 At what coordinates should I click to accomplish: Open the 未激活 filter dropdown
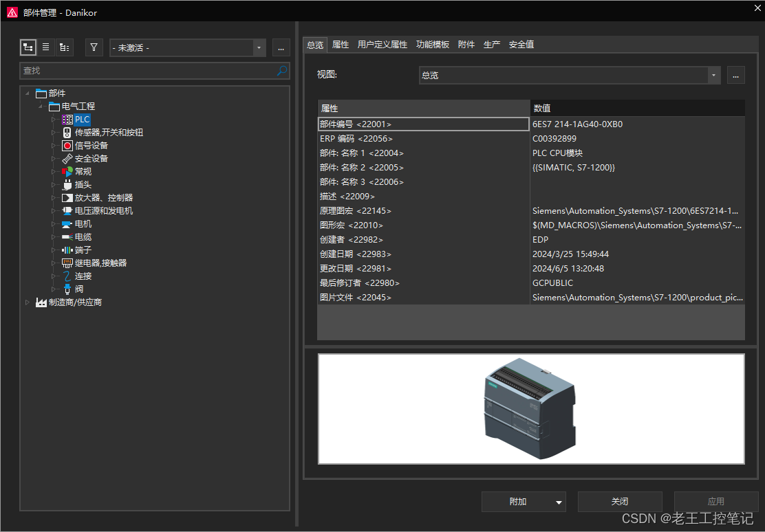pyautogui.click(x=259, y=48)
